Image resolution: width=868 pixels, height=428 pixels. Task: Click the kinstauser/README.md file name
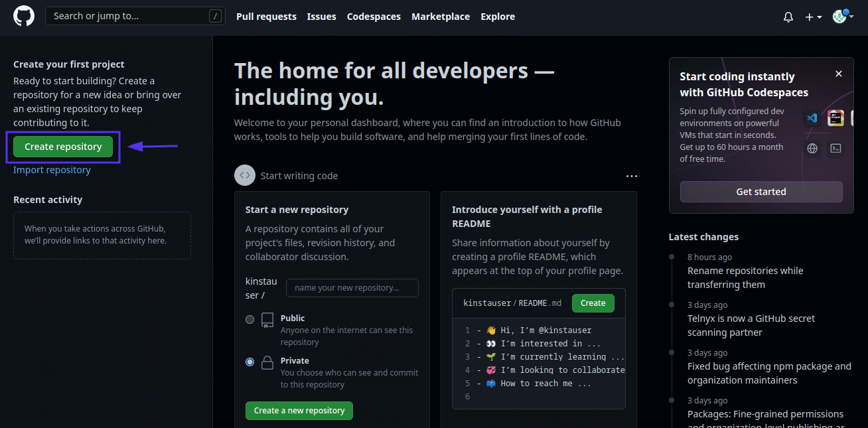(512, 303)
